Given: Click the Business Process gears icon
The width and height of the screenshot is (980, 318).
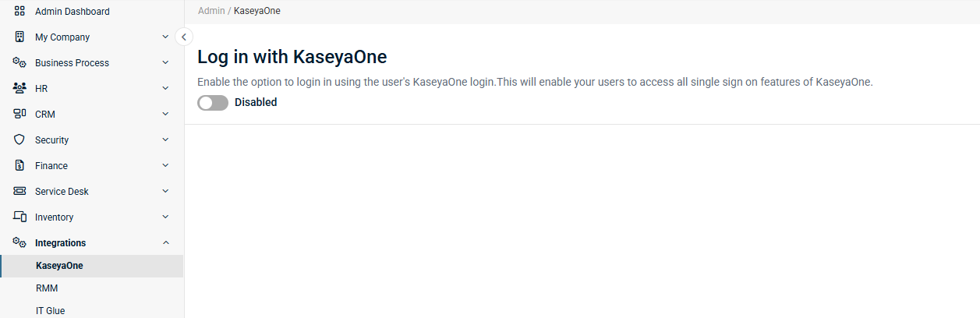Looking at the screenshot, I should pos(19,63).
